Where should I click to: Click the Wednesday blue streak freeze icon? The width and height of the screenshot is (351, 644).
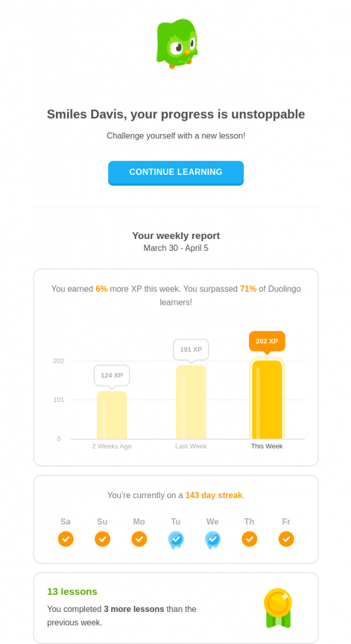213,540
